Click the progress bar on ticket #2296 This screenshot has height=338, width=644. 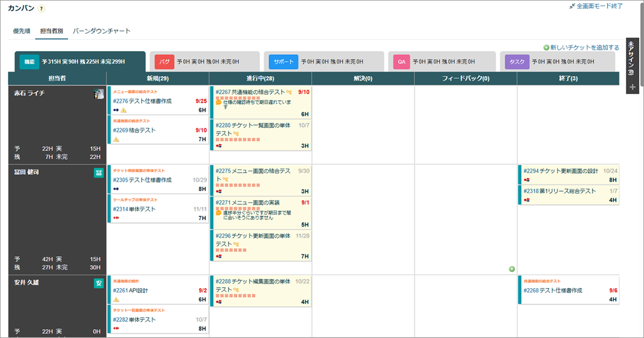pyautogui.click(x=231, y=251)
